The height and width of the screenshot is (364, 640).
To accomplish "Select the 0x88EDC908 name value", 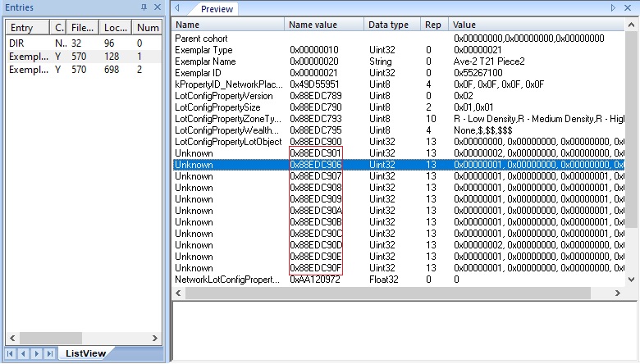I will (x=316, y=188).
